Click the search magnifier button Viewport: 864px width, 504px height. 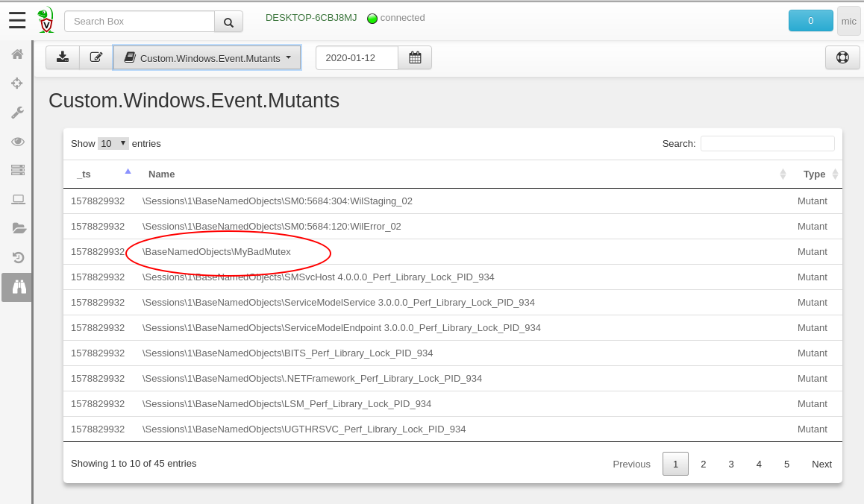228,22
